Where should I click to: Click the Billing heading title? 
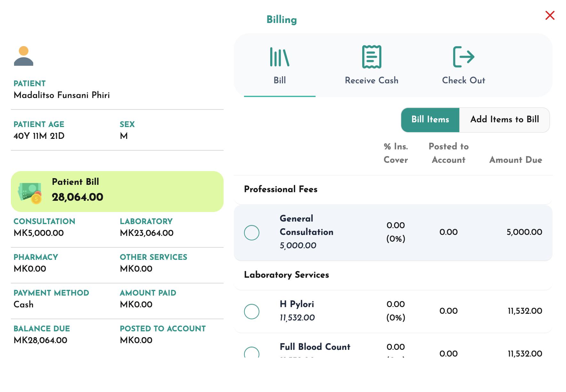[x=282, y=20]
